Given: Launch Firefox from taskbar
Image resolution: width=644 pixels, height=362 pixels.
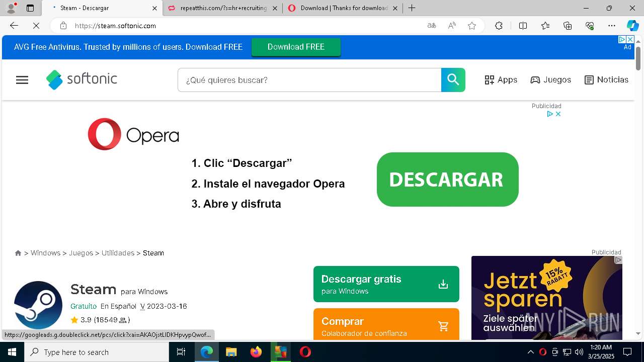Looking at the screenshot, I should click(256, 352).
